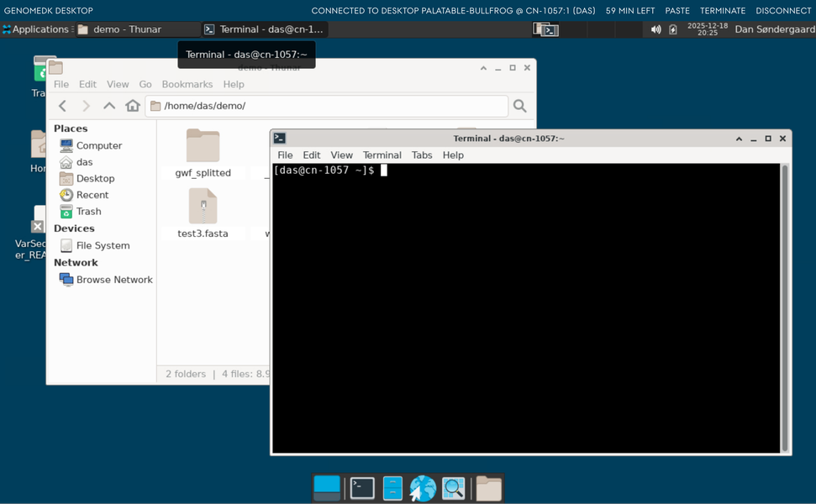This screenshot has width=816, height=504.
Task: Open the Dan Søndergaard user menu
Action: coord(774,29)
